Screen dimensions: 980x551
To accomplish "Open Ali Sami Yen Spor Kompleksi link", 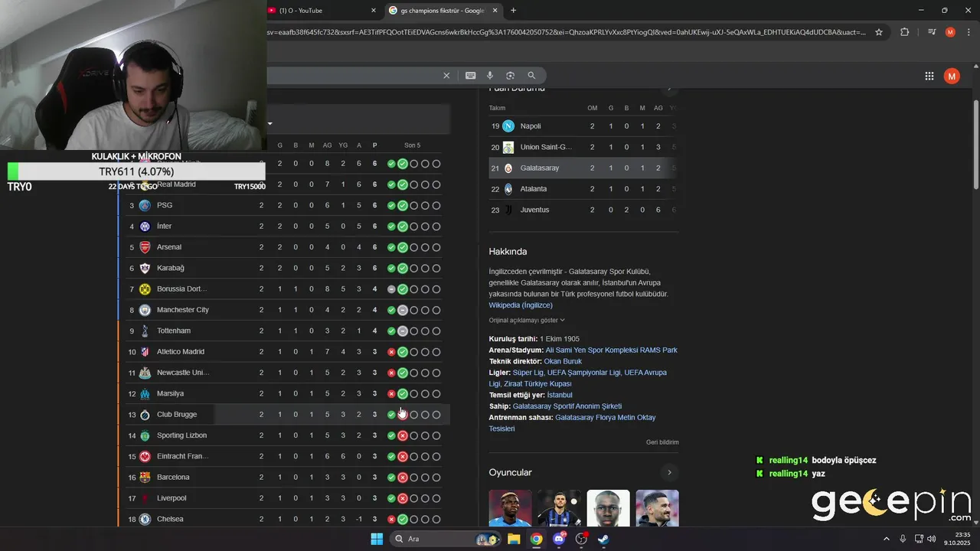I will point(611,350).
